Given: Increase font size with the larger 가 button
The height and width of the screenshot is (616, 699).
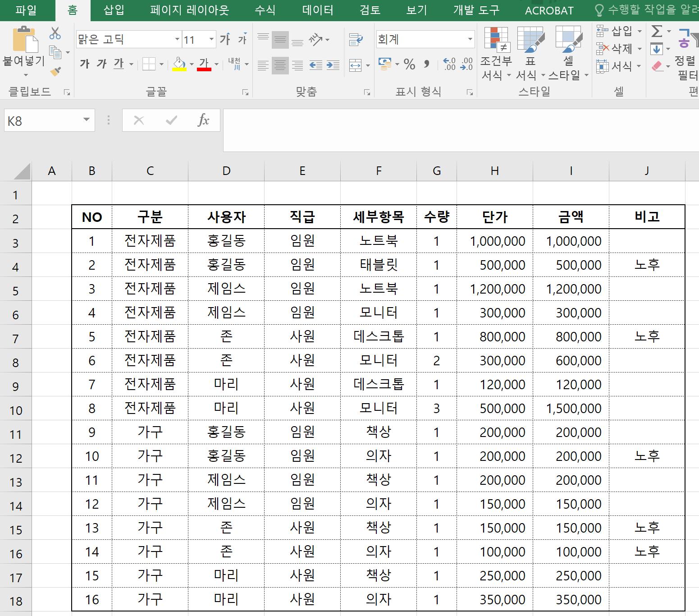Looking at the screenshot, I should coord(225,39).
